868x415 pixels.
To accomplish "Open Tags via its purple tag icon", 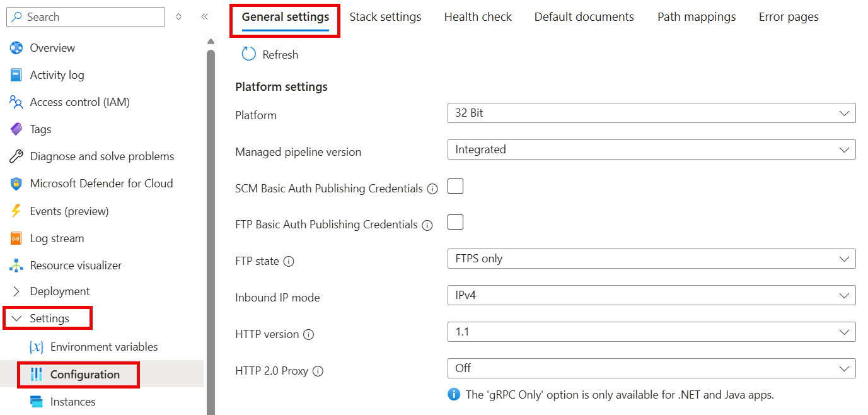I will click(16, 129).
